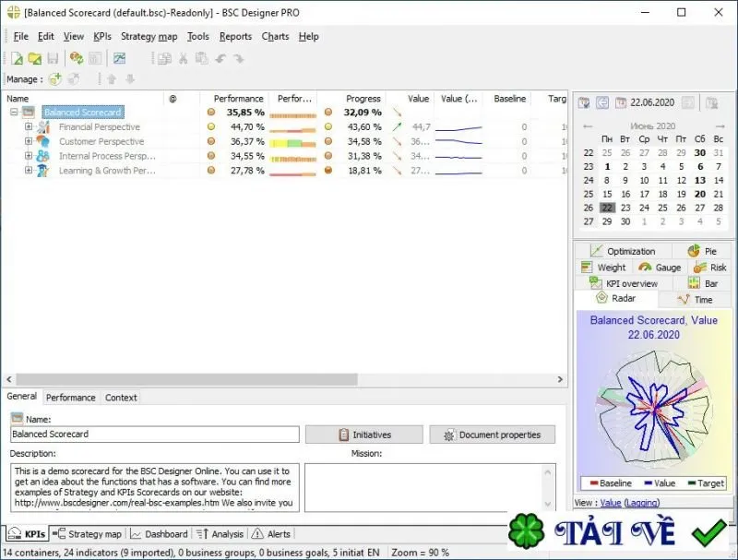Click the previous date arrow icon in calendar toolbar
The height and width of the screenshot is (560, 738).
click(602, 102)
